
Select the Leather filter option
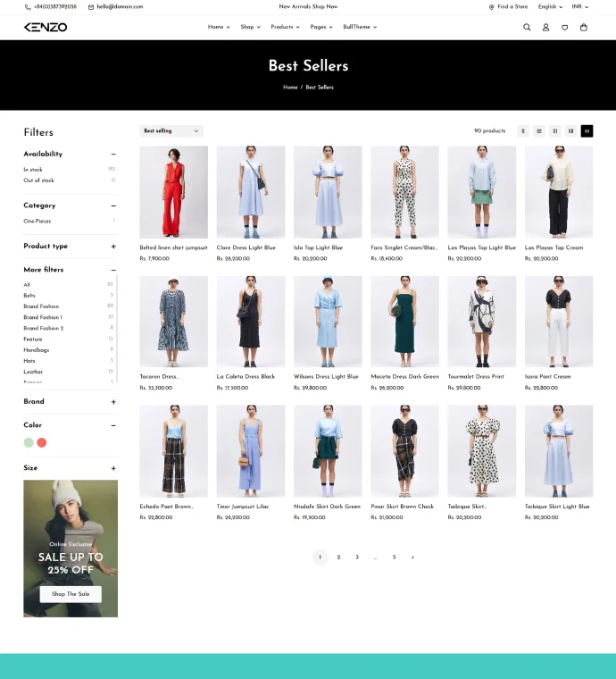pos(33,372)
